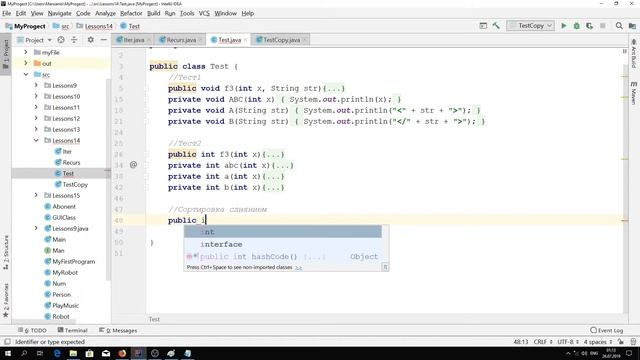Click the stop execution icon
The image size is (640, 360).
coord(602,26)
